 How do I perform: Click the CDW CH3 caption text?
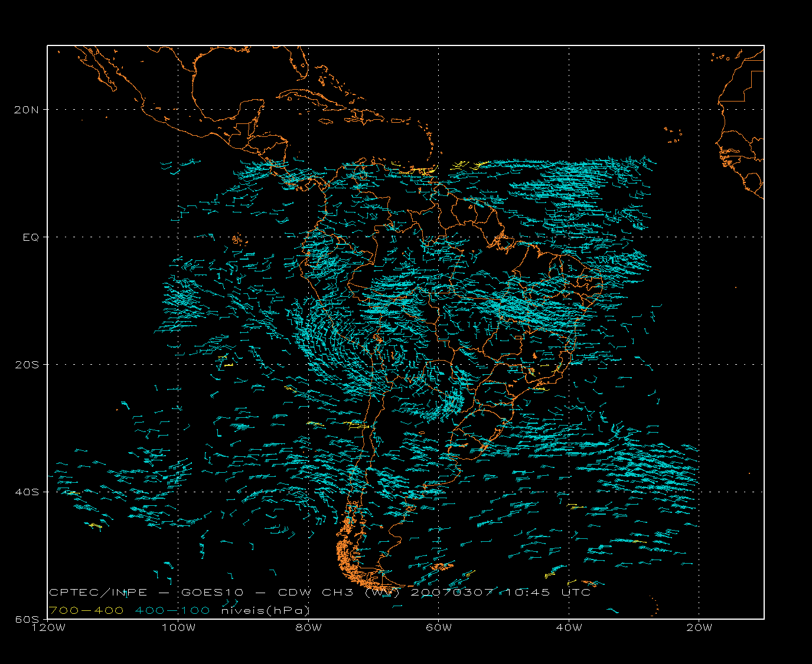point(316,592)
